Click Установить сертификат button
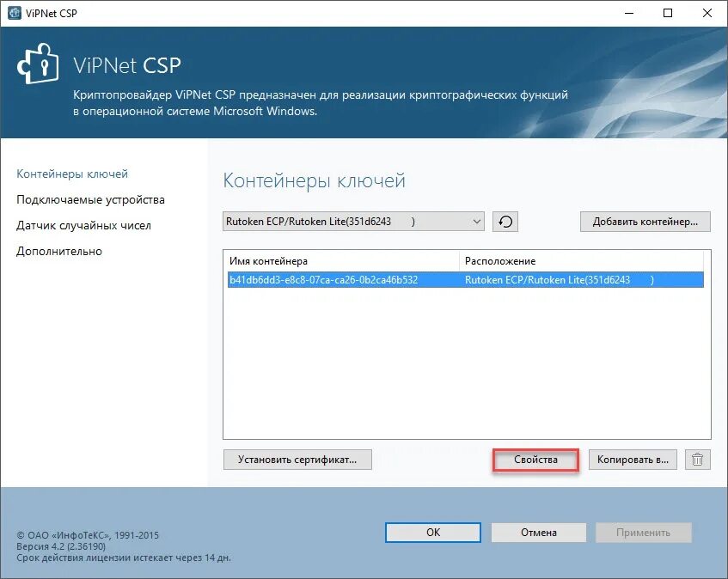Screen dimensions: 728x579 point(297,460)
